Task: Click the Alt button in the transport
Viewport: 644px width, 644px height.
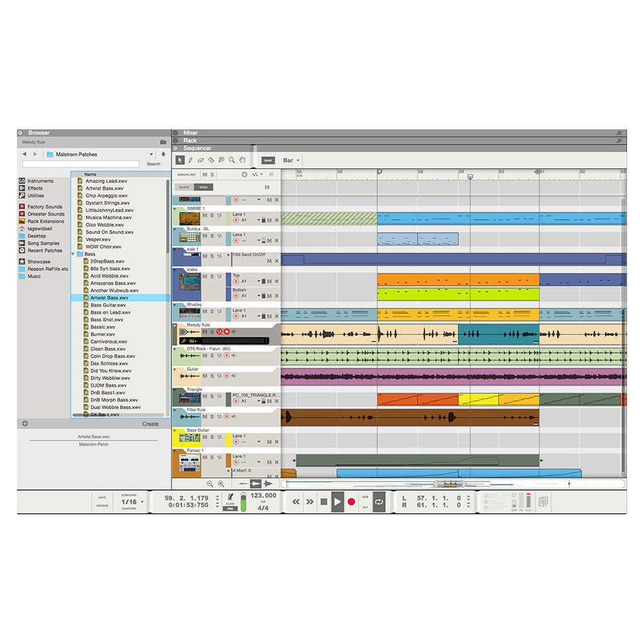Action: pyautogui.click(x=365, y=507)
